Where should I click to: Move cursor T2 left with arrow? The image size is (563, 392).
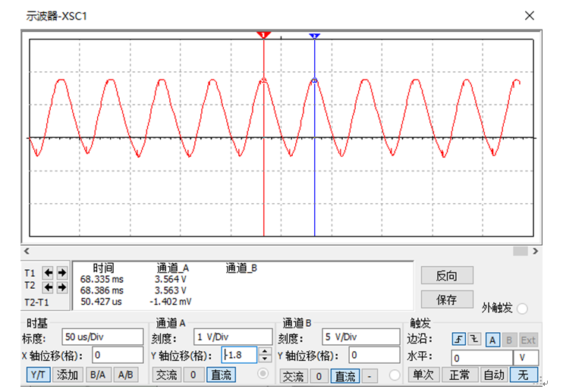tap(49, 287)
